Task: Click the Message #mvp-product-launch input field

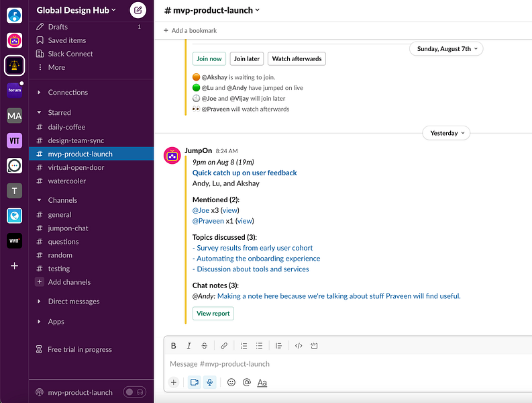Action: (348, 364)
